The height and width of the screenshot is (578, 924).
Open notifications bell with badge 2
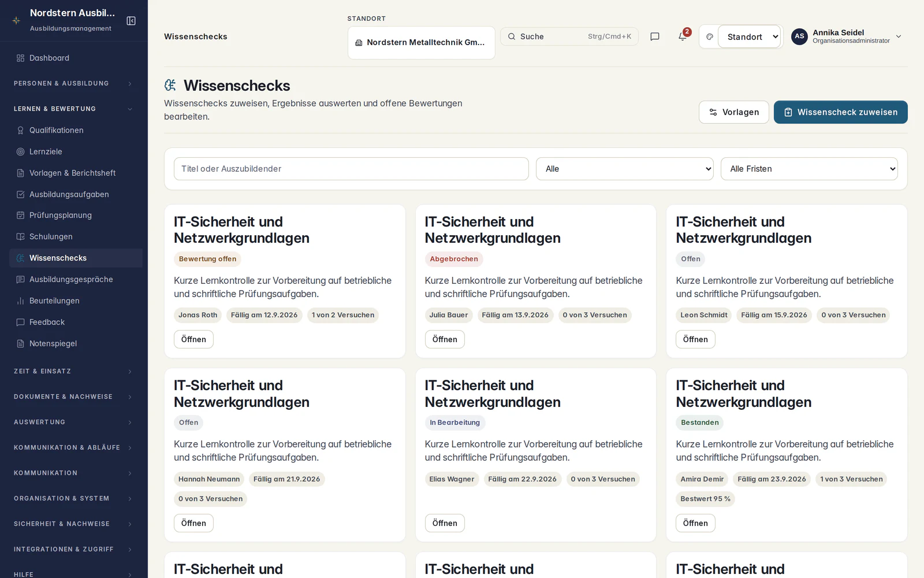[x=683, y=36]
